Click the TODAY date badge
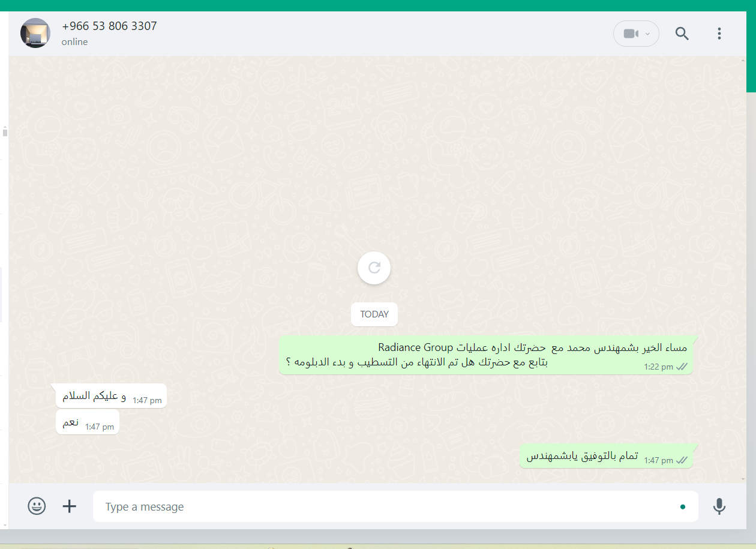This screenshot has width=756, height=549. point(374,314)
